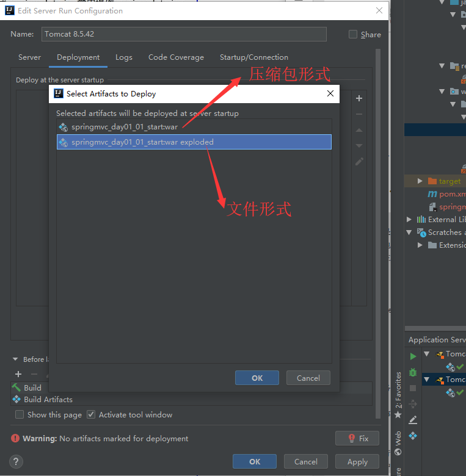Click the remove minus icon under Before launch
The width and height of the screenshot is (466, 476).
click(x=34, y=374)
